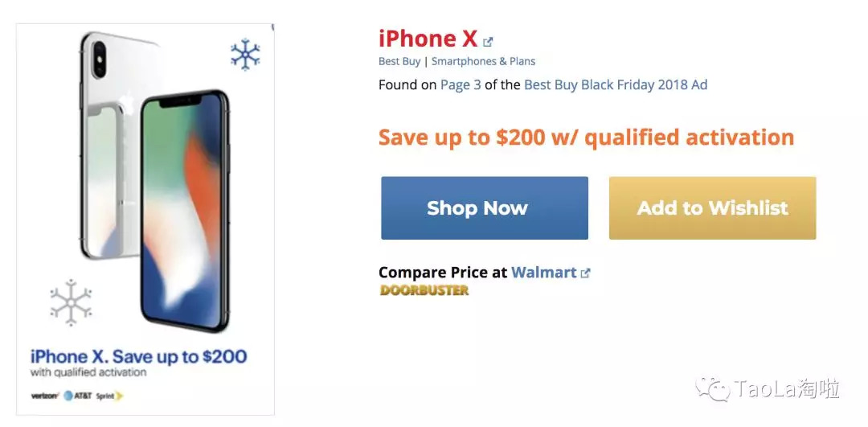The image size is (868, 427).
Task: Click the external link icon beside iPhone X title
Action: point(488,41)
